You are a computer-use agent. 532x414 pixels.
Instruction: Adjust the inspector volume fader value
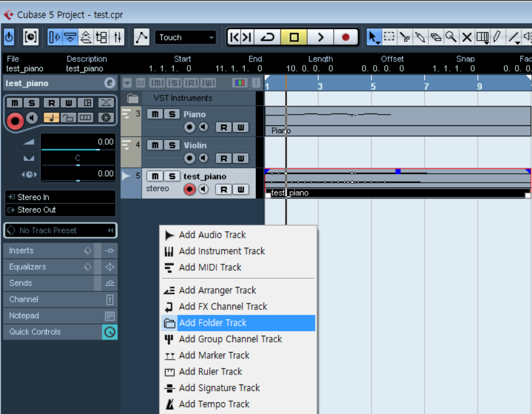tap(77, 142)
